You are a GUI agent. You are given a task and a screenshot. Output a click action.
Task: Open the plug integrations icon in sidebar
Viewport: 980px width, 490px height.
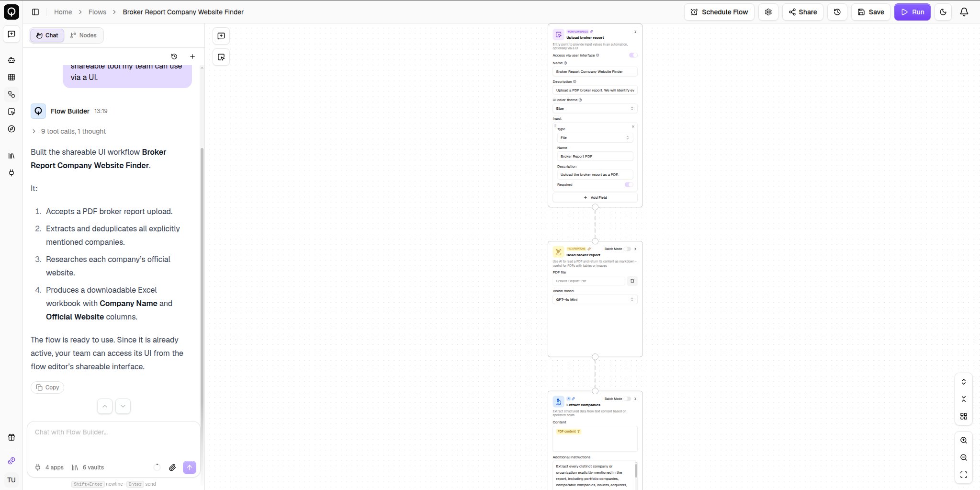(x=11, y=173)
